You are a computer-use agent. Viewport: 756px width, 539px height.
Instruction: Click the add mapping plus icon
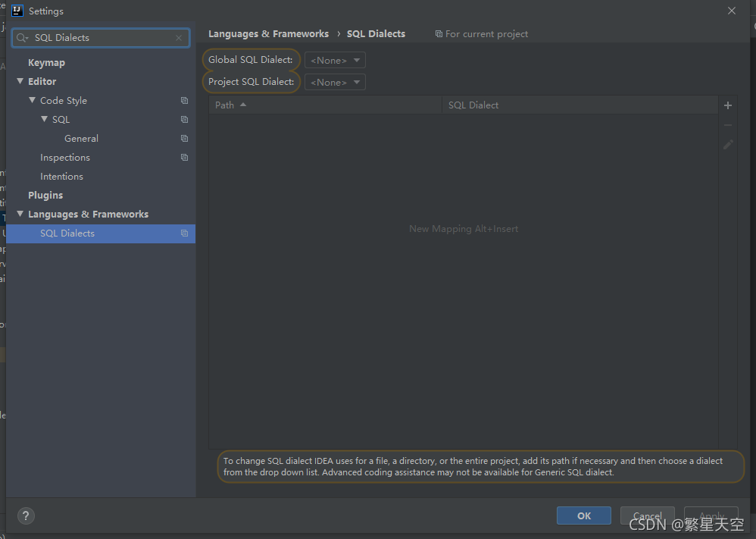click(728, 106)
